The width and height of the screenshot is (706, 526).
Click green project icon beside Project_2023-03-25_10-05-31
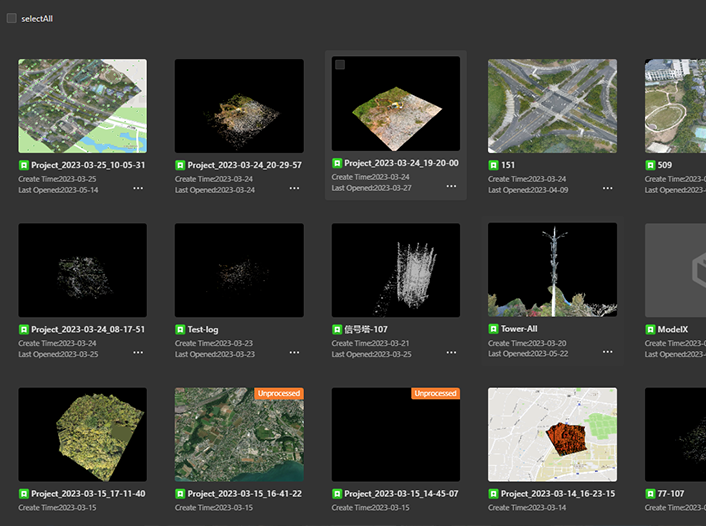(23, 165)
